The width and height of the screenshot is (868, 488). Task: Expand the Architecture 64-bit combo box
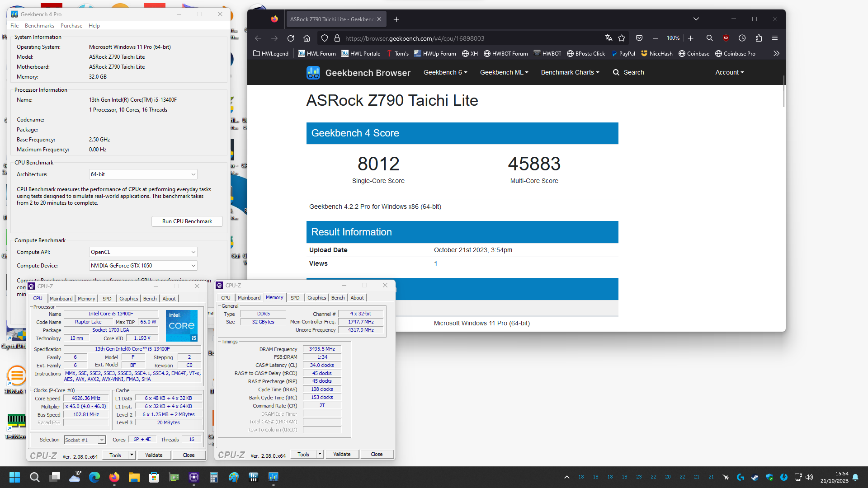[x=143, y=174]
